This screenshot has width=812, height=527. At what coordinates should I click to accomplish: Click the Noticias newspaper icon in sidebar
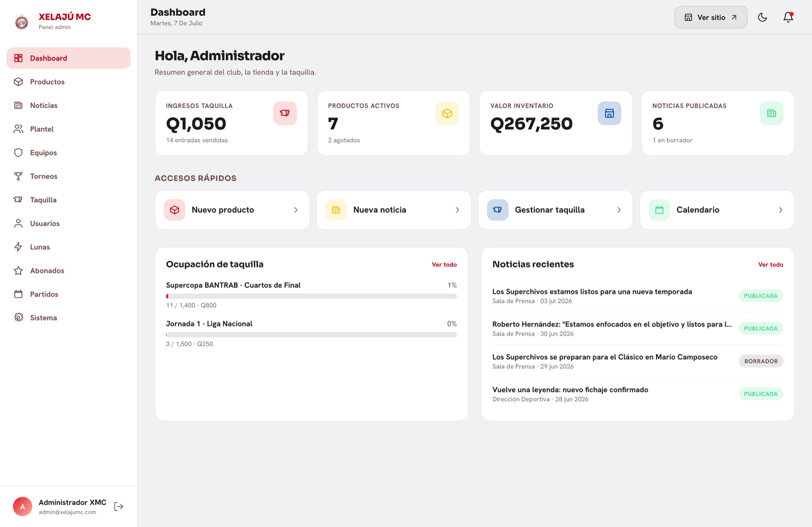(x=18, y=105)
